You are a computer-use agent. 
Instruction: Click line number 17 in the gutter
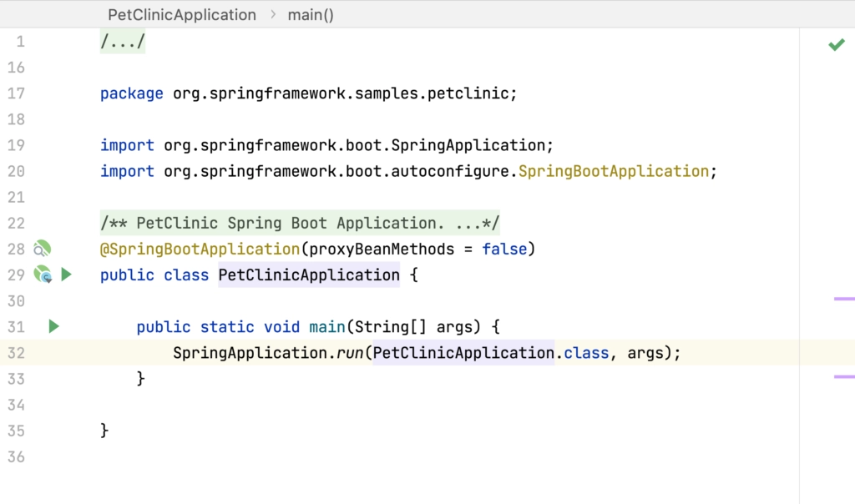click(x=17, y=93)
